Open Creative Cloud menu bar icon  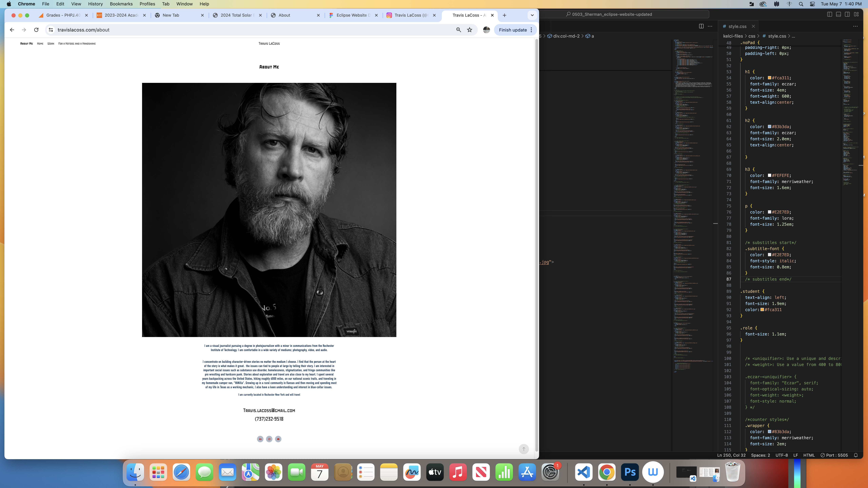click(x=763, y=4)
